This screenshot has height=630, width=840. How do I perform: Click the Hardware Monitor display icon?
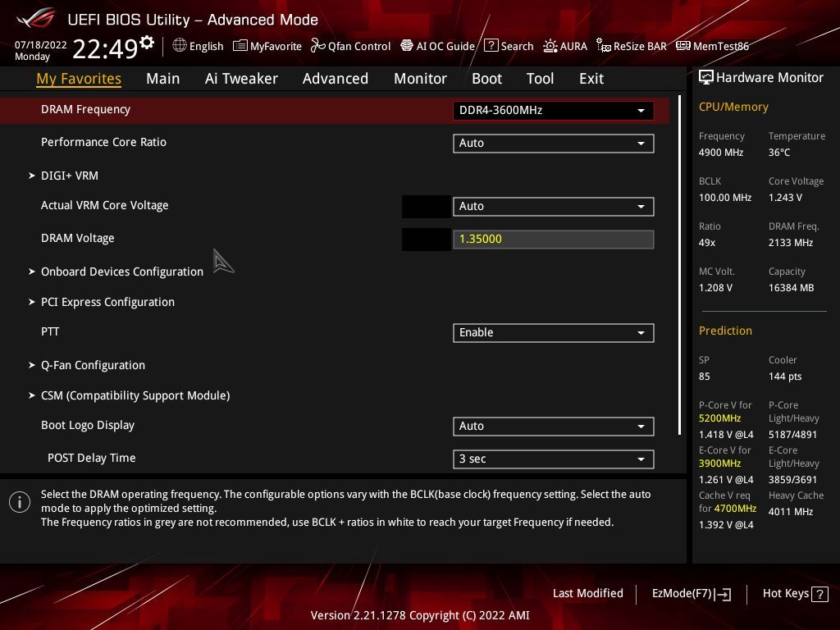706,78
